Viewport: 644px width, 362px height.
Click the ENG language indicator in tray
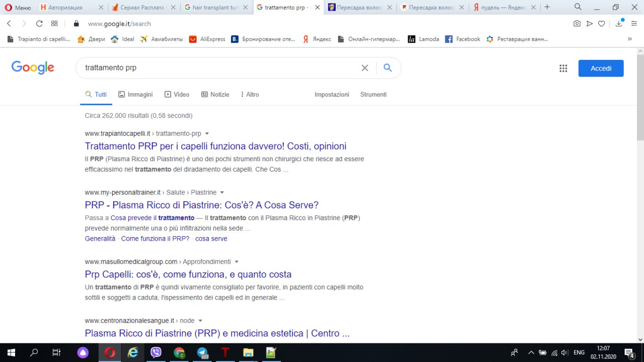[579, 352]
